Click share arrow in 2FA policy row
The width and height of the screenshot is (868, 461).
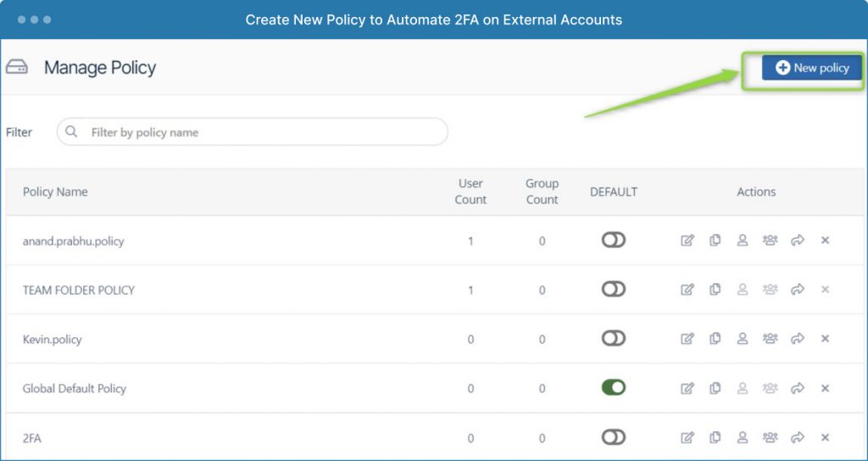[x=798, y=437]
